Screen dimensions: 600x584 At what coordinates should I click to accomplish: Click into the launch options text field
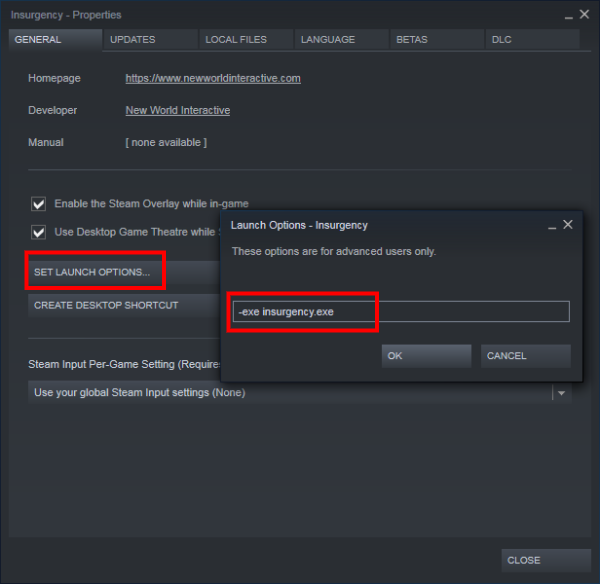point(400,312)
